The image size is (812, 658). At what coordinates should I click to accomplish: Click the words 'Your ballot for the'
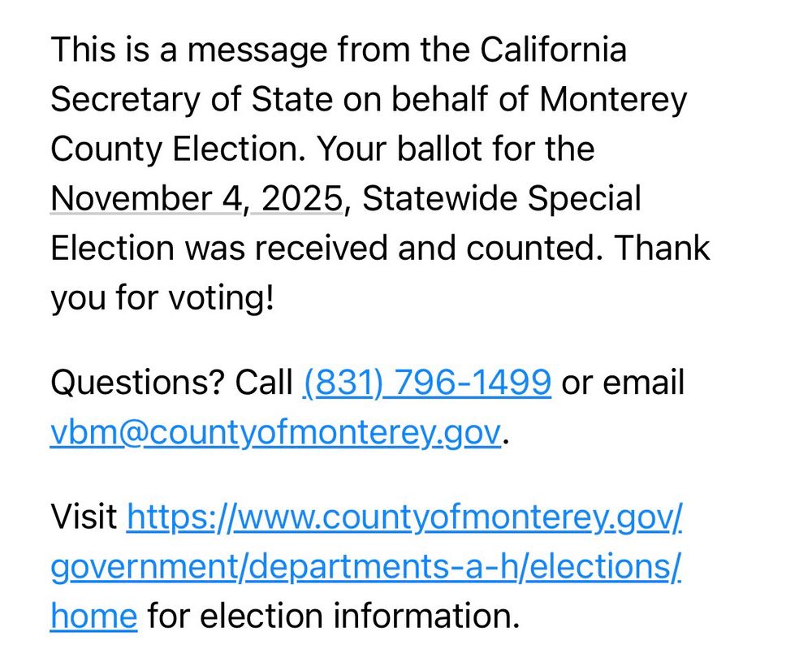point(456,149)
